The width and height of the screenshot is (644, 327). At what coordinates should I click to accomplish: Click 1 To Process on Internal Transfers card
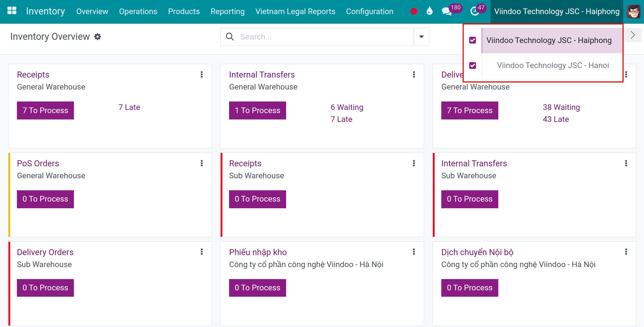(x=258, y=110)
